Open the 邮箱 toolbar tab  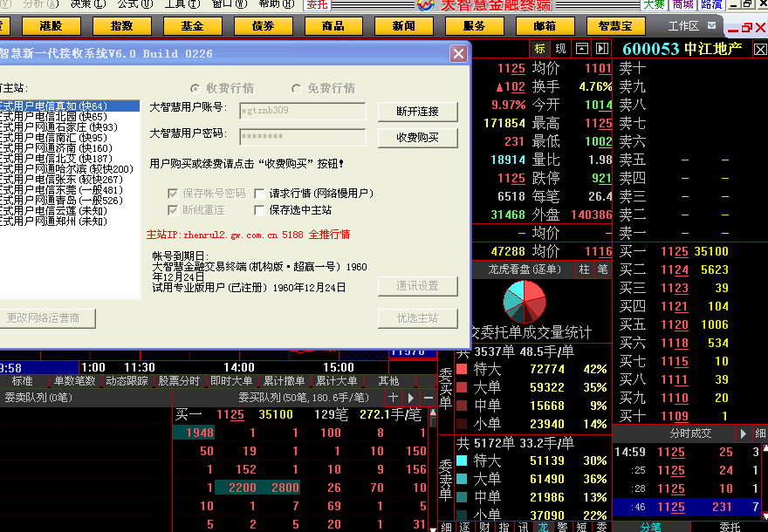tap(545, 26)
